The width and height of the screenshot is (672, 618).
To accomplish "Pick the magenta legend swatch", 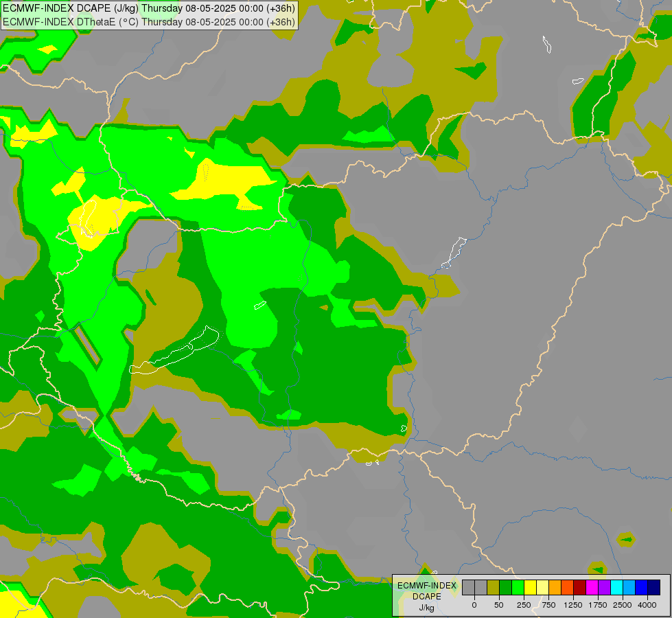I will tap(592, 587).
